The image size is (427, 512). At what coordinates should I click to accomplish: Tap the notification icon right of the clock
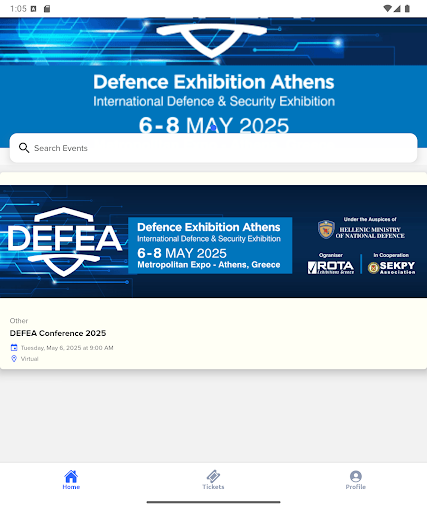click(x=33, y=9)
